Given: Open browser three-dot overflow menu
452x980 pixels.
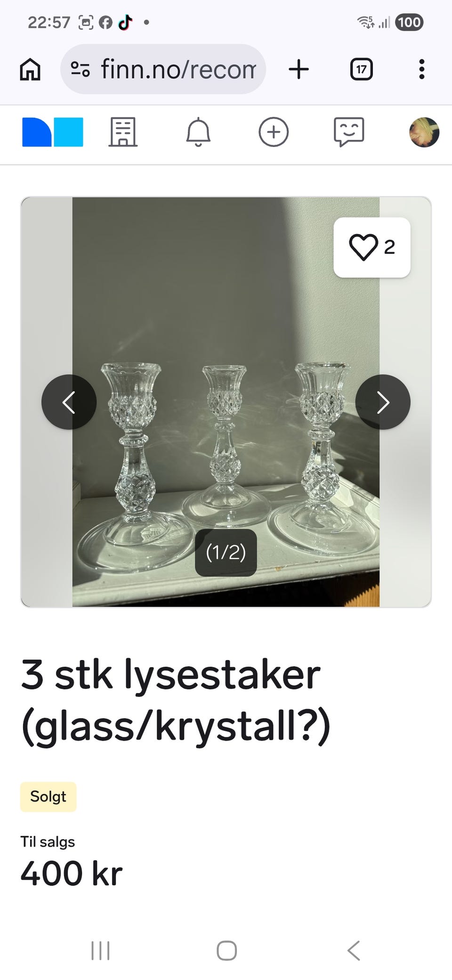Looking at the screenshot, I should point(422,69).
